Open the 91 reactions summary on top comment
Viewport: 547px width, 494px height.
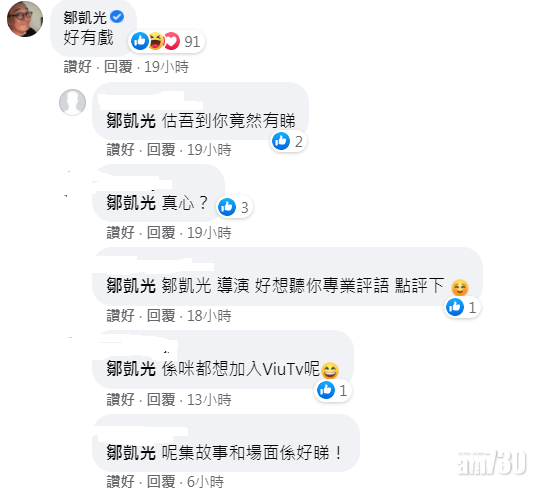click(166, 41)
